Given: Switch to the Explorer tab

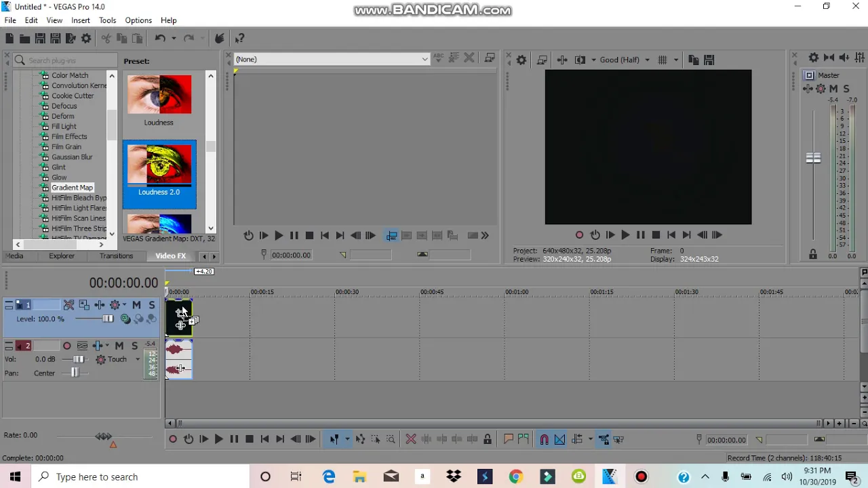Looking at the screenshot, I should tap(62, 256).
